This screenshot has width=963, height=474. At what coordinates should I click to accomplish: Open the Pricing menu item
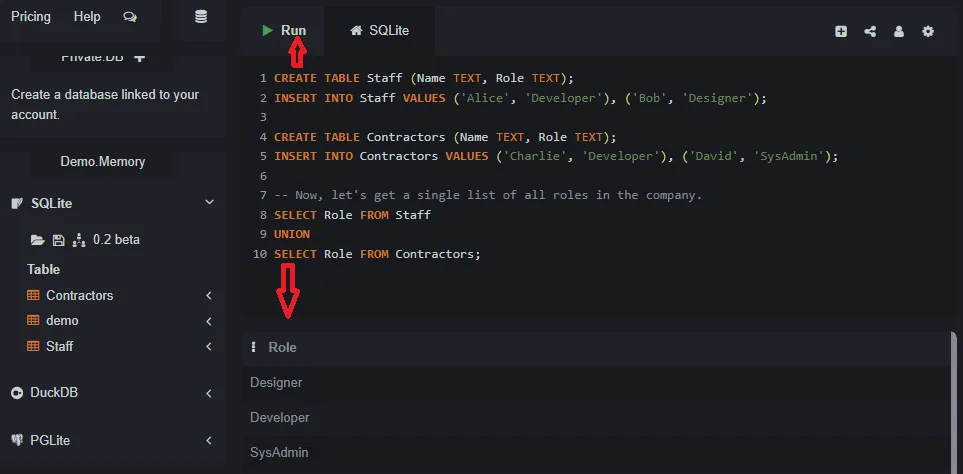[x=31, y=17]
